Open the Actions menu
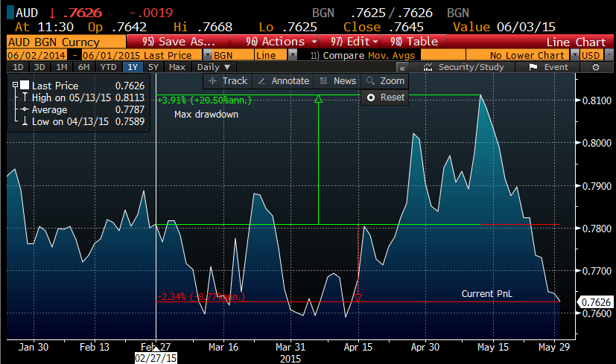This screenshot has height=364, width=616. point(282,42)
